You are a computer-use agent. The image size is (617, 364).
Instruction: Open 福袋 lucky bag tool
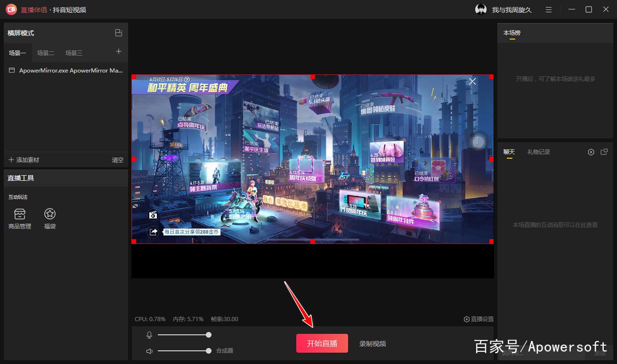tap(50, 219)
